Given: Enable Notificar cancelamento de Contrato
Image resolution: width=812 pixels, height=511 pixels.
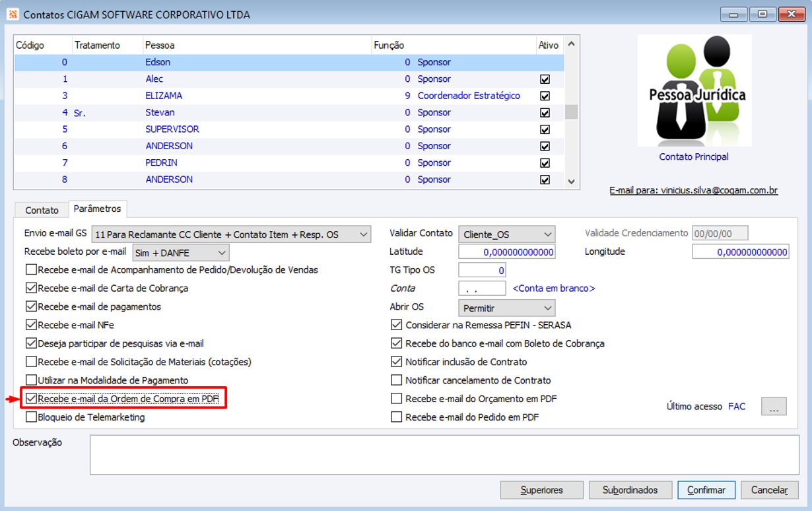Looking at the screenshot, I should [x=396, y=380].
